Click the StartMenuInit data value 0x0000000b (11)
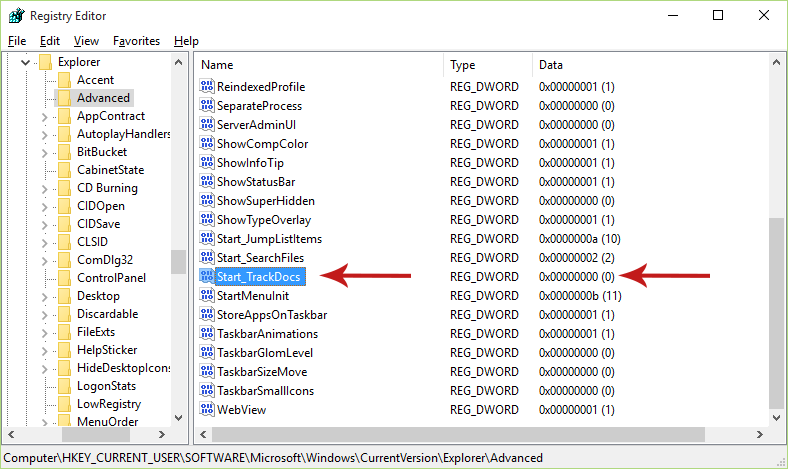Viewport: 788px width, 469px height. (x=580, y=296)
